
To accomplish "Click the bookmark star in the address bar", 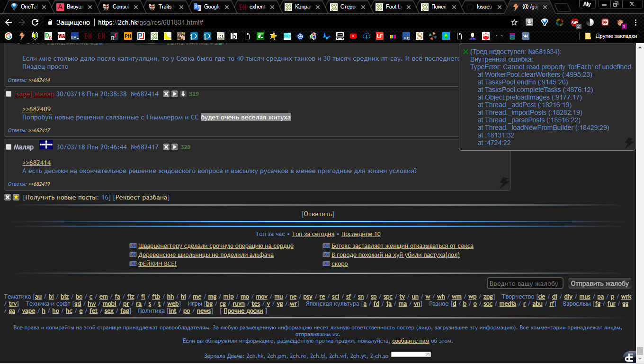I will (515, 21).
